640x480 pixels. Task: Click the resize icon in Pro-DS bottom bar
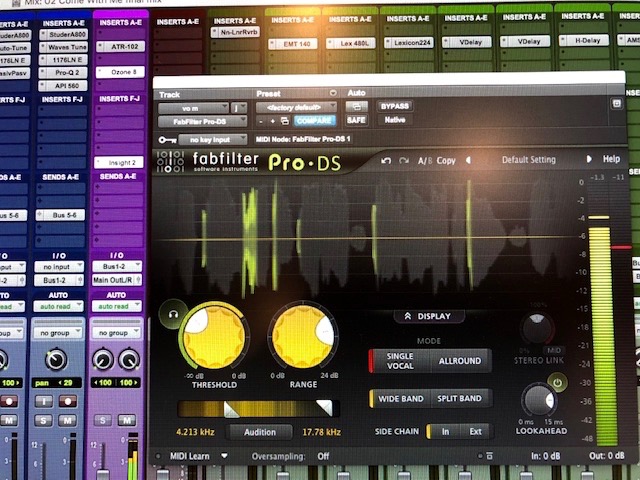tap(489, 456)
